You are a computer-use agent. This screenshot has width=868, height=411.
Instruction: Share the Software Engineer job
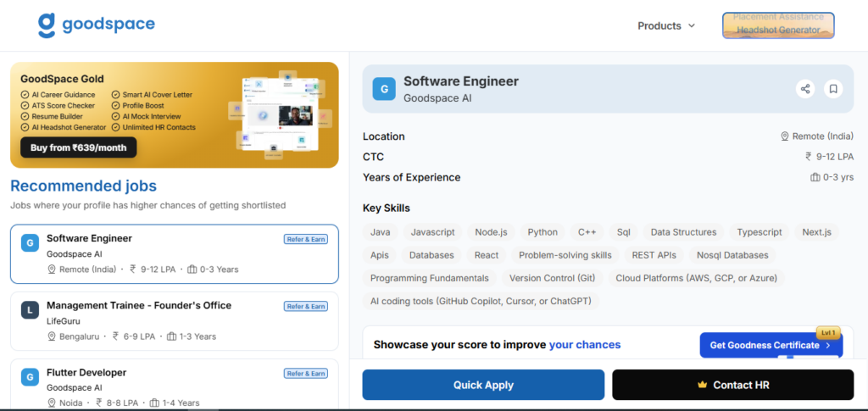click(x=805, y=88)
